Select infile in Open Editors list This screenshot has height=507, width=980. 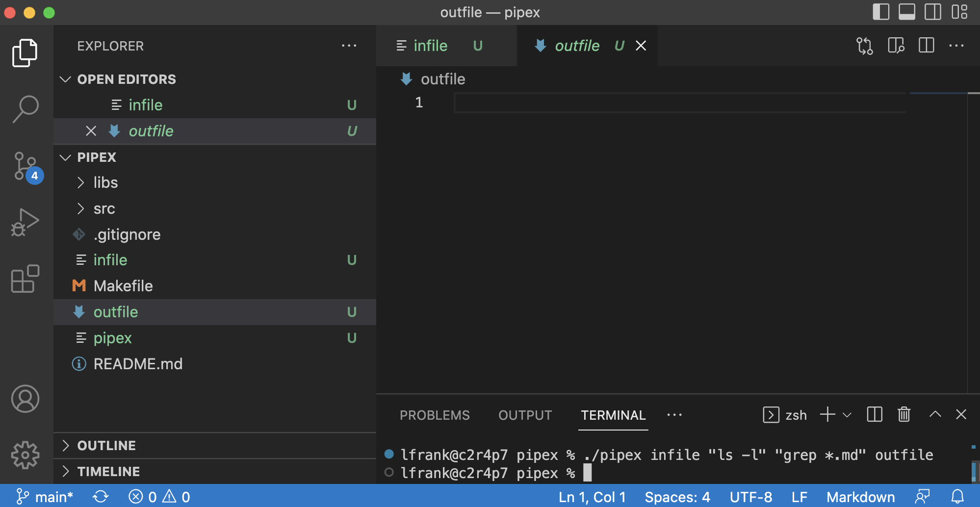click(x=215, y=105)
